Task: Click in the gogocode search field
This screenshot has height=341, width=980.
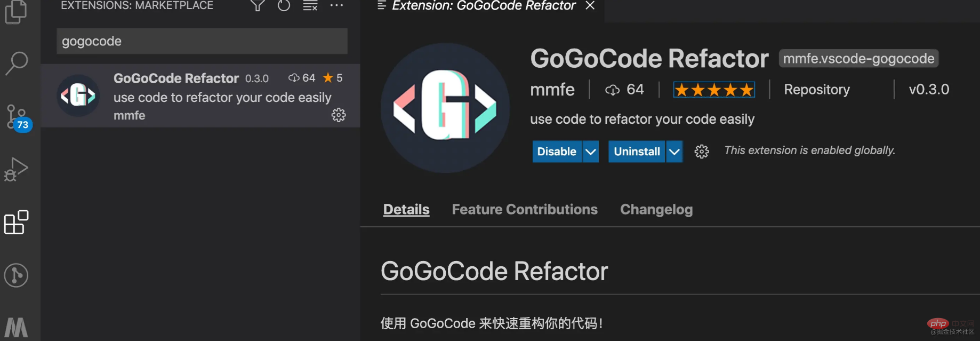Action: click(202, 41)
